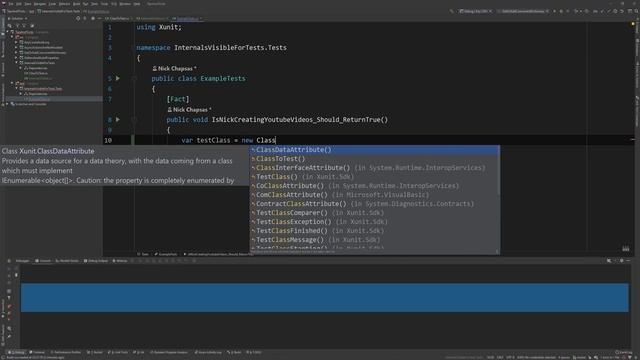
Task: Pick ContractClassAttribute() from suggestions
Action: pos(374,204)
